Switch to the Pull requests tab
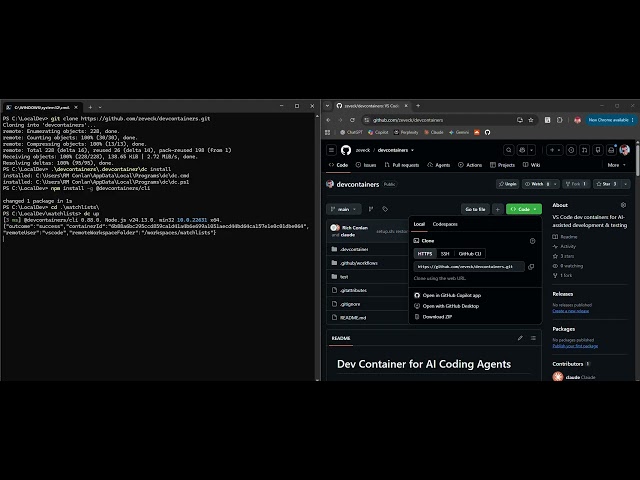 pyautogui.click(x=402, y=165)
